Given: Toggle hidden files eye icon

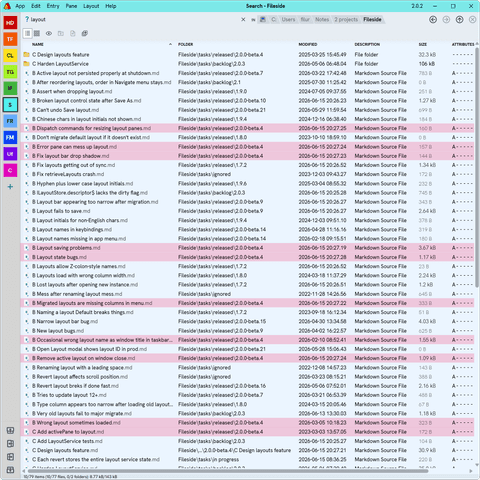Looking at the screenshot, I should [x=49, y=33].
